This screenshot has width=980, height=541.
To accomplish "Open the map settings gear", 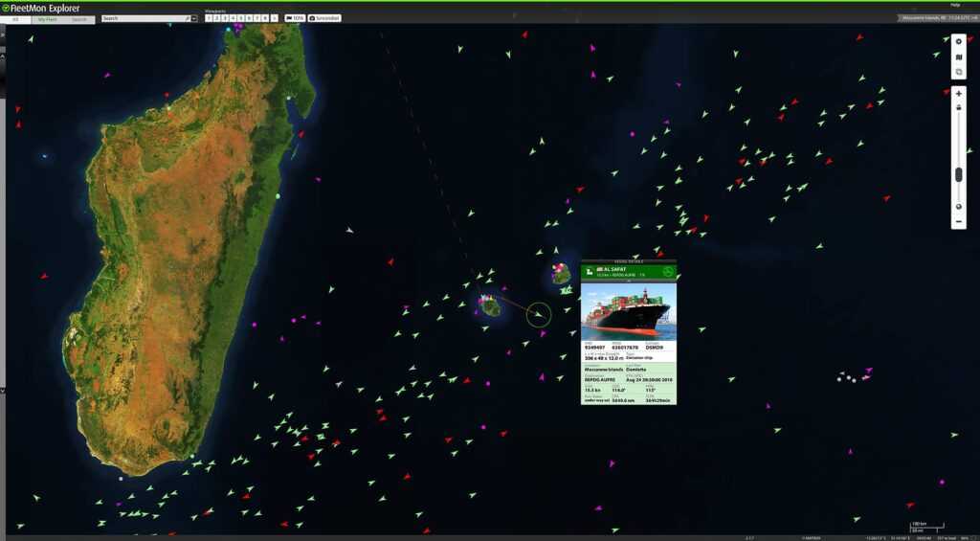I will [x=959, y=41].
